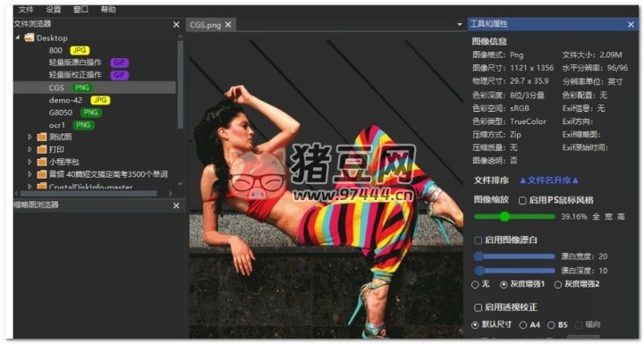Adjust the 漂白宽度 slider
644x344 pixels.
point(514,256)
